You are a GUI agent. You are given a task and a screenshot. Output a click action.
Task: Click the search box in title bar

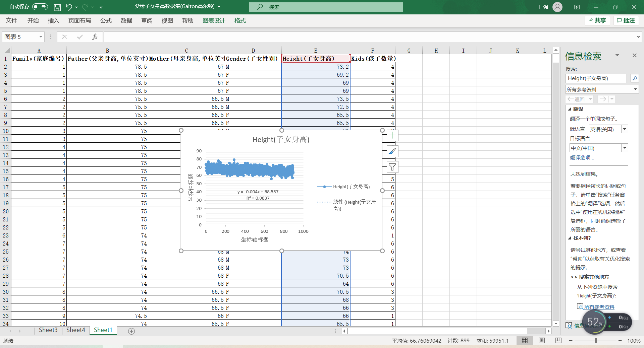pos(326,7)
